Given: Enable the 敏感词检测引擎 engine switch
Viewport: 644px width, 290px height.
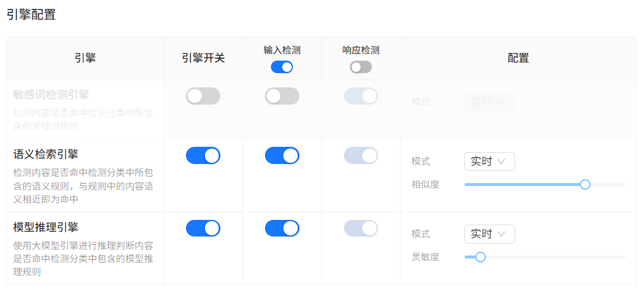Looking at the screenshot, I should point(203,96).
